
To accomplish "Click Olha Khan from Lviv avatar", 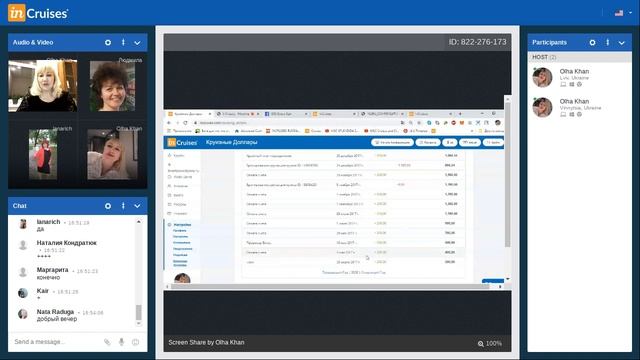I will (x=542, y=77).
